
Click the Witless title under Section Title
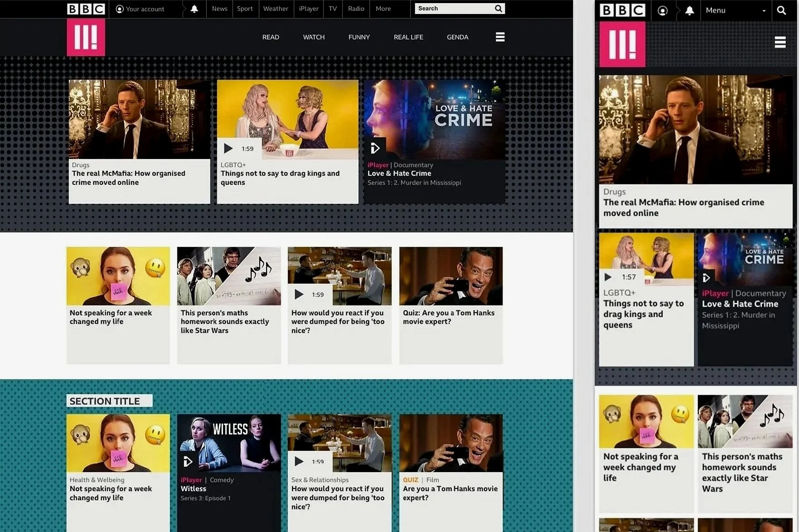pyautogui.click(x=193, y=488)
